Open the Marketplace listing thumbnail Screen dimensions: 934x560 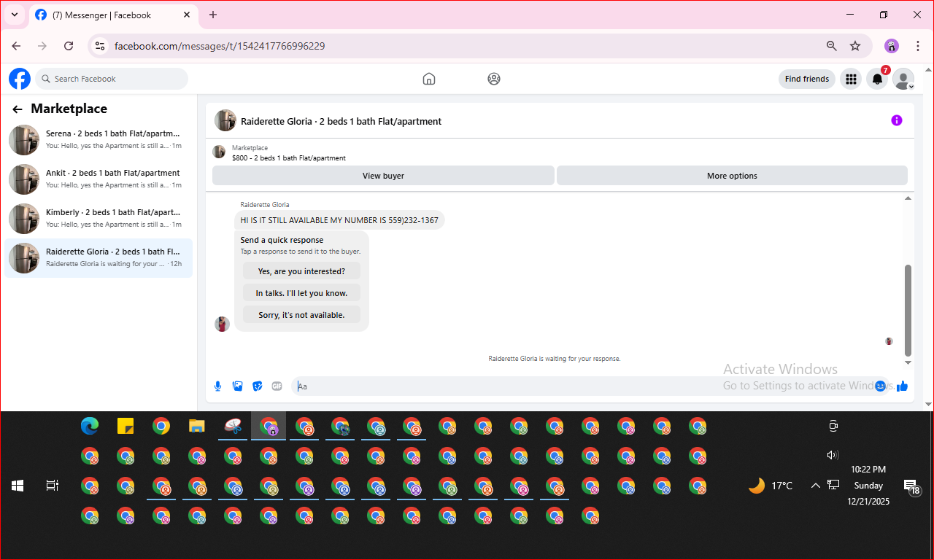click(x=219, y=152)
